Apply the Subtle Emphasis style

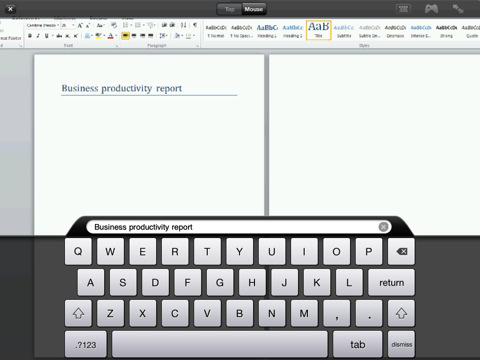click(370, 31)
